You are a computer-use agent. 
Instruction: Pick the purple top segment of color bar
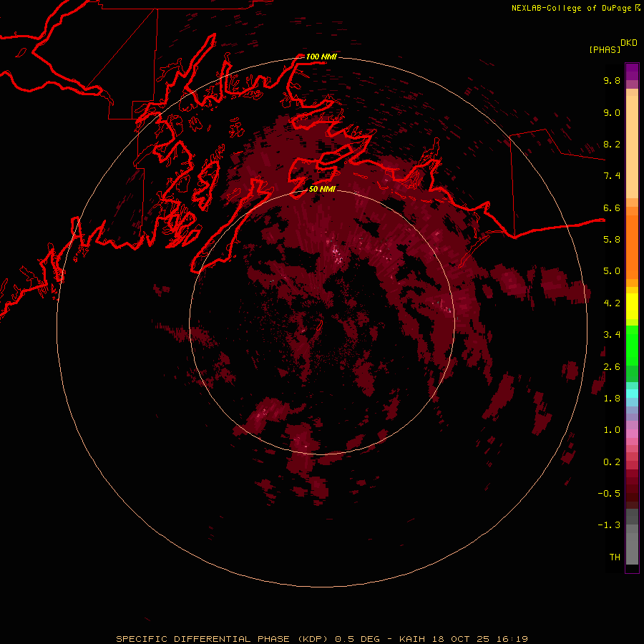(632, 72)
